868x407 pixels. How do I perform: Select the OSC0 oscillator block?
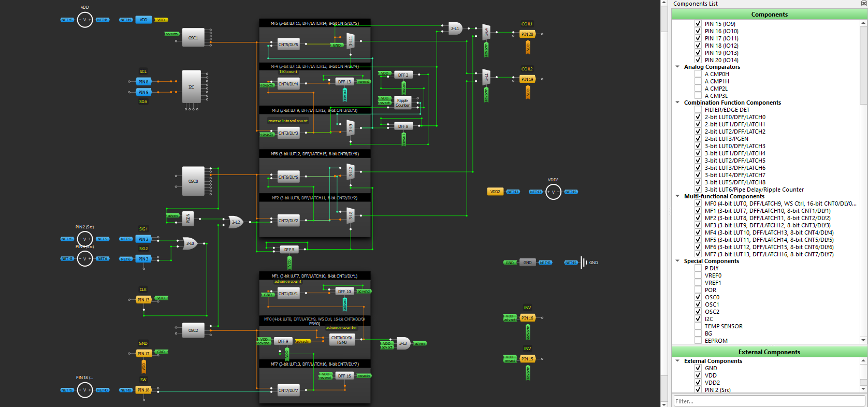click(193, 181)
